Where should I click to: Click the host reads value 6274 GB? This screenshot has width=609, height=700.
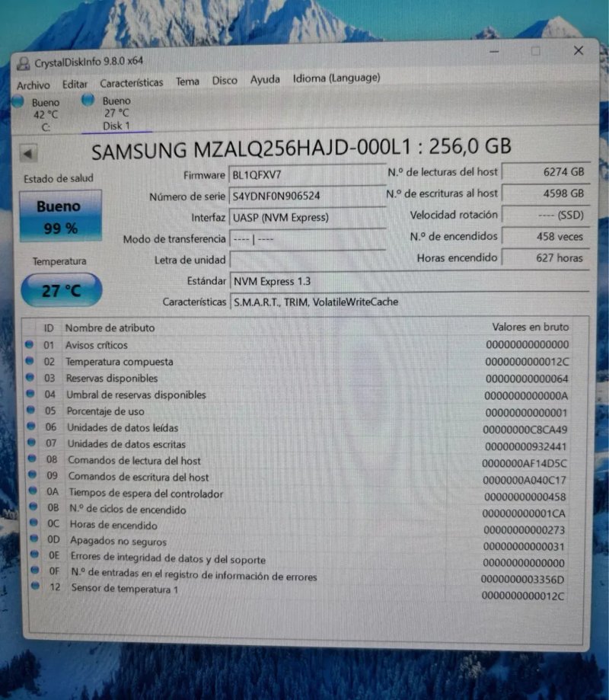pyautogui.click(x=546, y=172)
